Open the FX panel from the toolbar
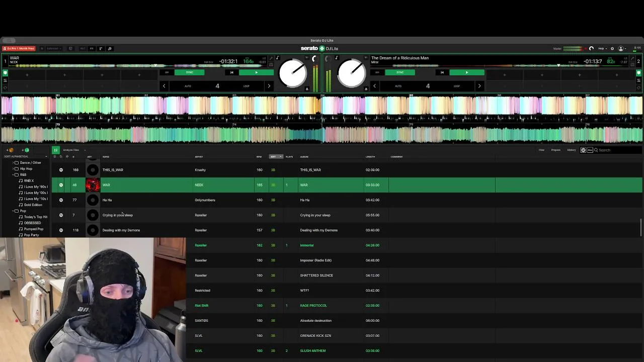Screen dimensions: 644x362 92,49
